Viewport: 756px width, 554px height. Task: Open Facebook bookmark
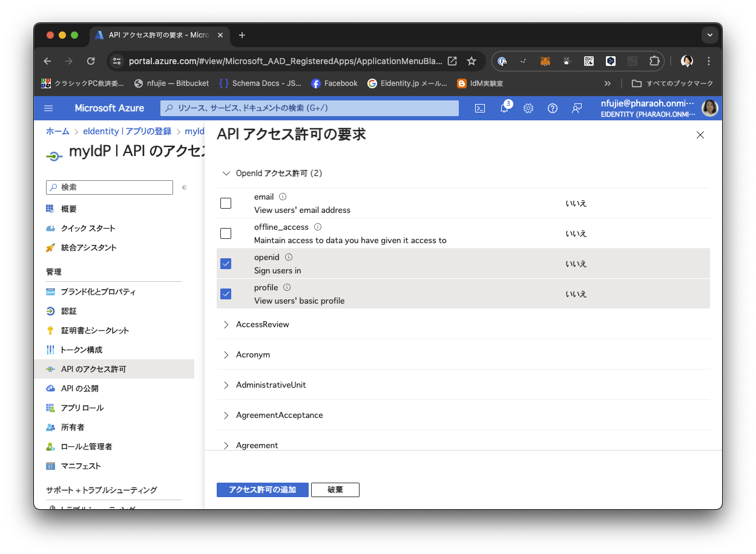(x=334, y=83)
